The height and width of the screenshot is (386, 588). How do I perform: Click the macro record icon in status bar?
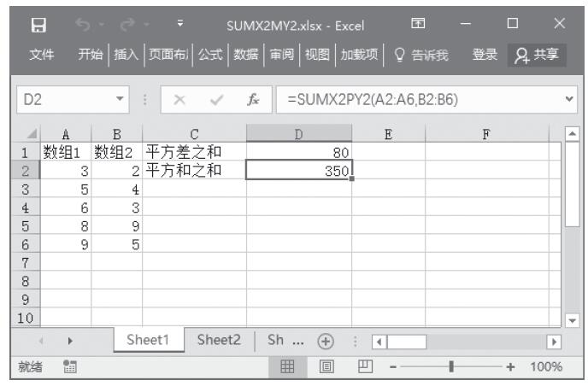click(x=69, y=366)
